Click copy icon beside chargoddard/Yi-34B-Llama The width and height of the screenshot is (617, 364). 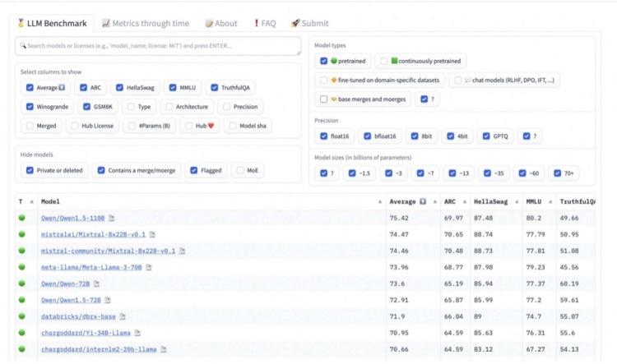[137, 333]
